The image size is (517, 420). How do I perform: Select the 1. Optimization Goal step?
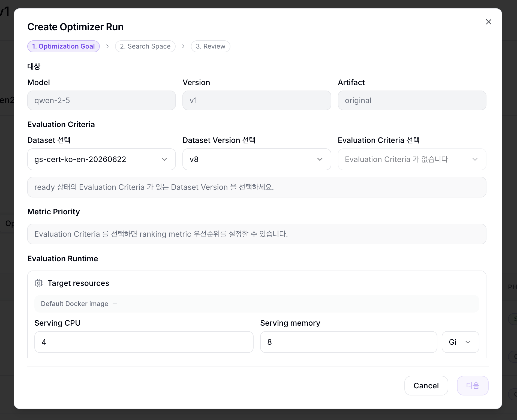click(x=64, y=46)
